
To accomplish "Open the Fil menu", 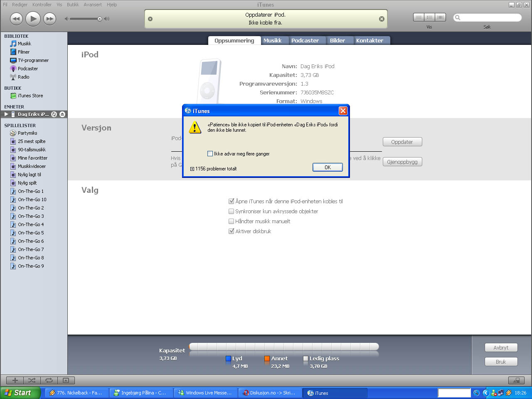I will tap(5, 5).
